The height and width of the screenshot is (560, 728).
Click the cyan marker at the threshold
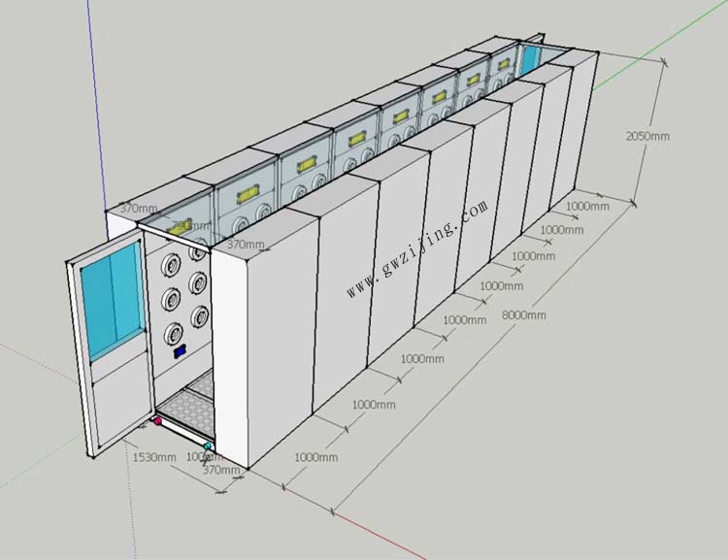click(x=208, y=445)
